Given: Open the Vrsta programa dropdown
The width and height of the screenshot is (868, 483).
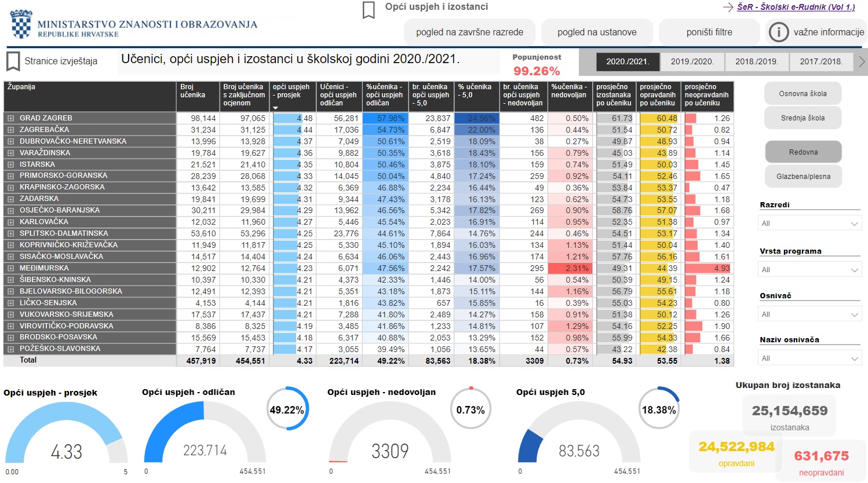Looking at the screenshot, I should click(810, 270).
